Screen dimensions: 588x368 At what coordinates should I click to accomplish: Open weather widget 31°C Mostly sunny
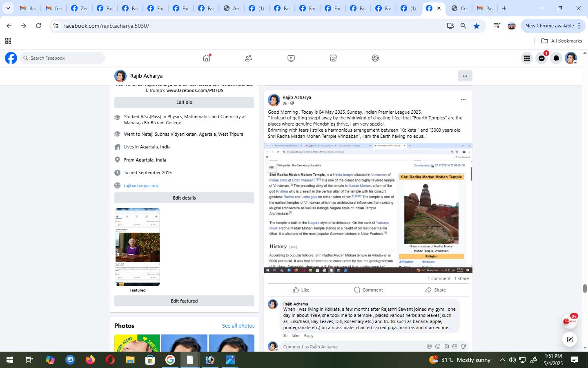[460, 360]
